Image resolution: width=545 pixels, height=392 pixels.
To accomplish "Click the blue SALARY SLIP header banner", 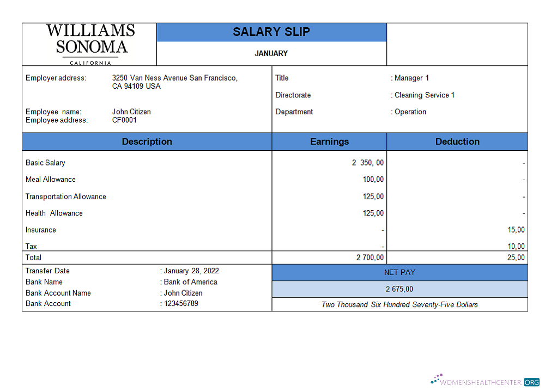I will [x=271, y=32].
